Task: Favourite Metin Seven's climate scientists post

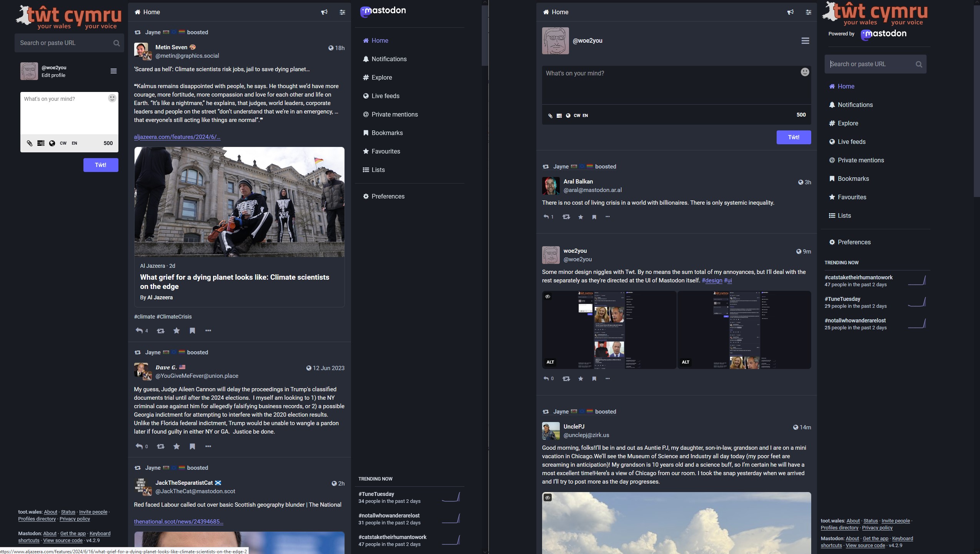Action: [176, 330]
